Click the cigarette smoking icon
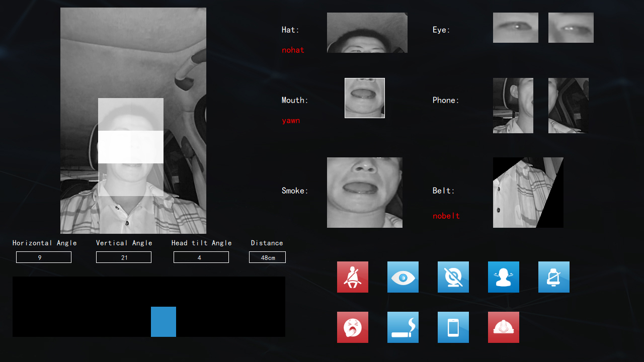 pos(403,327)
